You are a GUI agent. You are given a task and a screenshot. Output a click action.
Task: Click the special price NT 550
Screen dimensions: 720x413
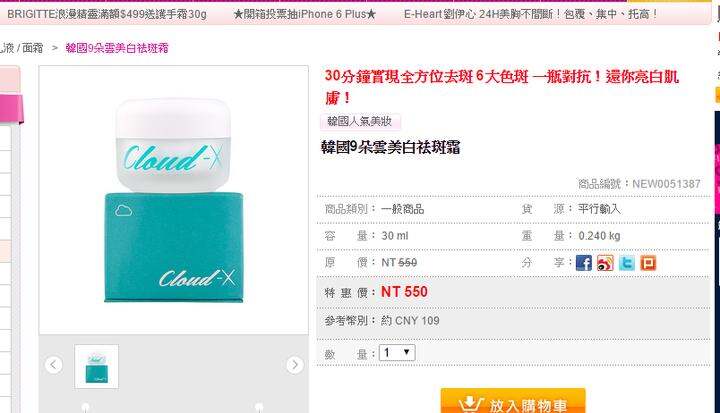(405, 292)
